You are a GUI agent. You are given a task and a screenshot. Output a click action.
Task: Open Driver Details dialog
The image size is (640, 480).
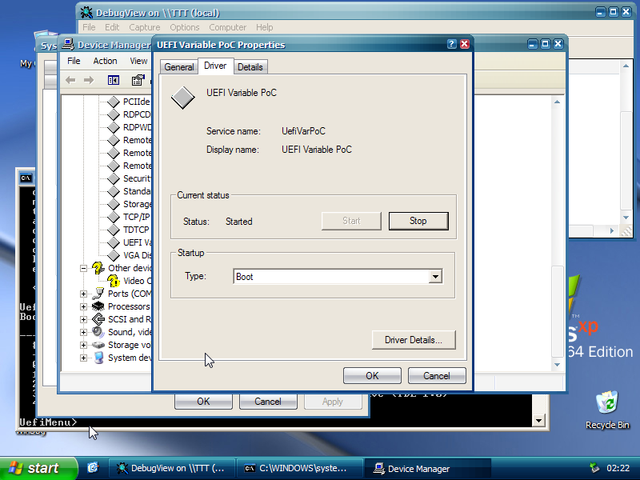(413, 340)
